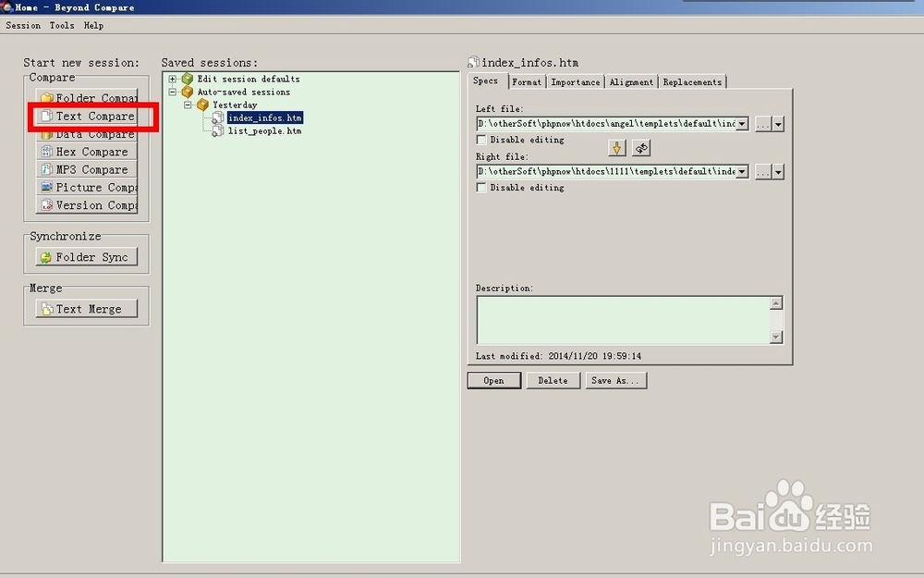The width and height of the screenshot is (924, 578).
Task: Launch the Text Merge session
Action: [87, 309]
